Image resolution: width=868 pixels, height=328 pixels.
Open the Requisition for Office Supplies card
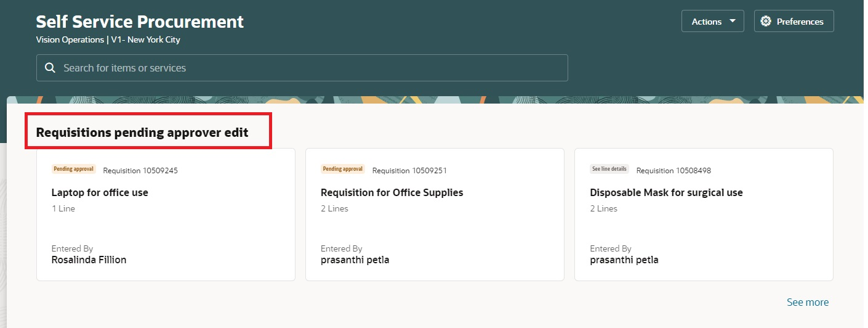pos(435,215)
